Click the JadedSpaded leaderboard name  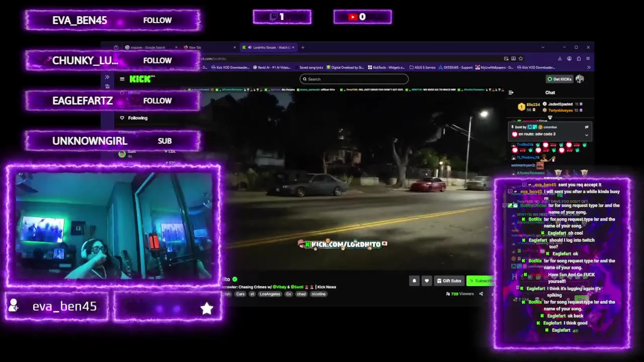tap(560, 104)
